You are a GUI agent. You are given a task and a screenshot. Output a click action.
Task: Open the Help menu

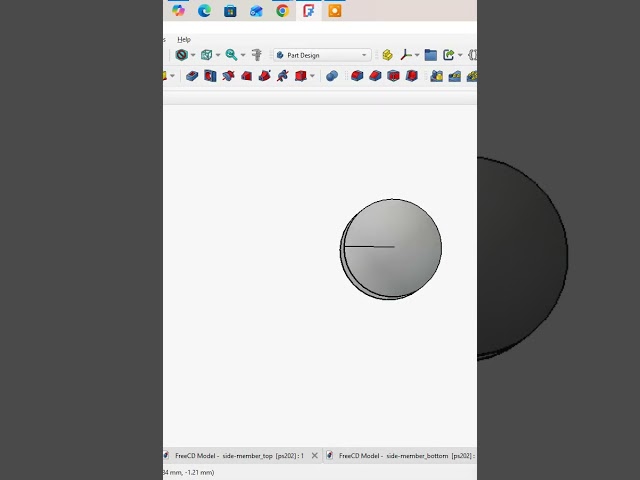click(184, 40)
